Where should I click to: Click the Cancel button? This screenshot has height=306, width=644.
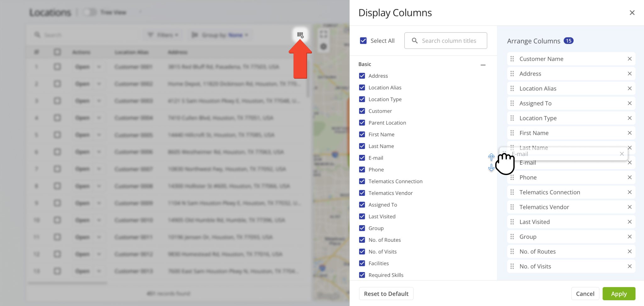585,294
